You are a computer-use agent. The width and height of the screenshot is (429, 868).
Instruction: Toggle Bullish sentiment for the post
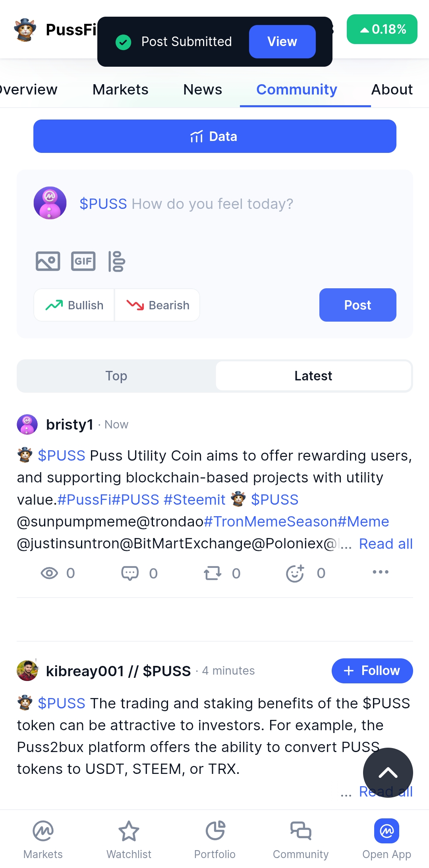point(74,305)
